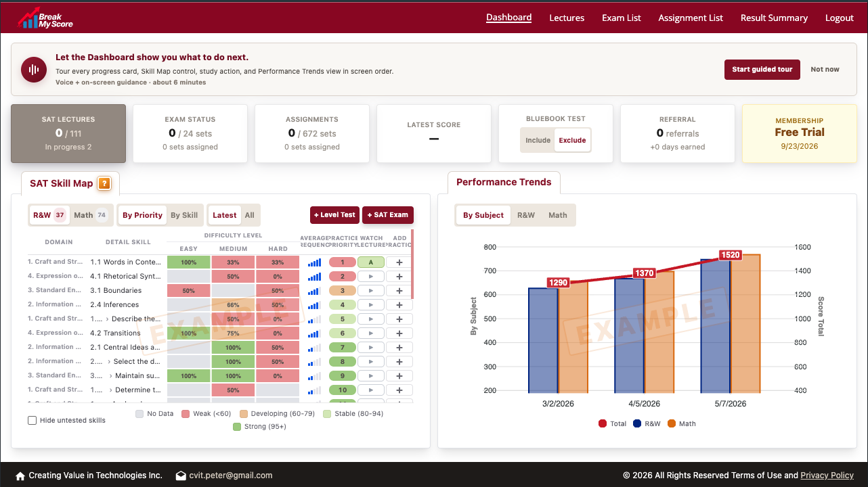This screenshot has height=487, width=868.
Task: Click the home icon in the footer
Action: 20,476
